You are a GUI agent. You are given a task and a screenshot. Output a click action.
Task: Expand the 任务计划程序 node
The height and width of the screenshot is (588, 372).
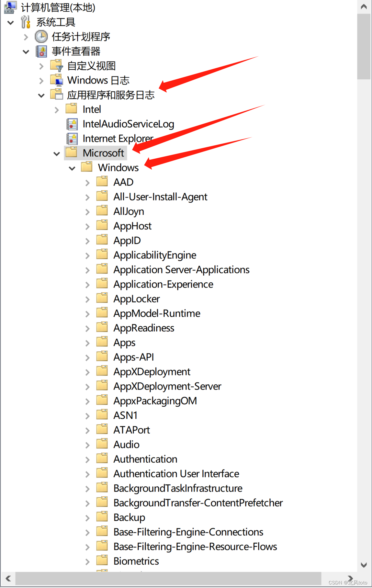(x=26, y=37)
